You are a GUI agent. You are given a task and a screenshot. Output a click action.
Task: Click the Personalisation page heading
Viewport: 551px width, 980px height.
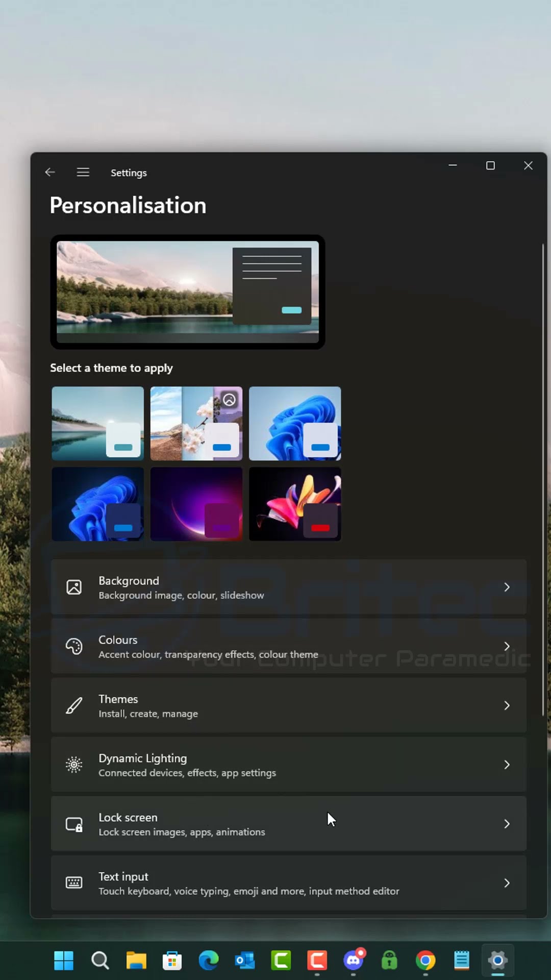(128, 206)
